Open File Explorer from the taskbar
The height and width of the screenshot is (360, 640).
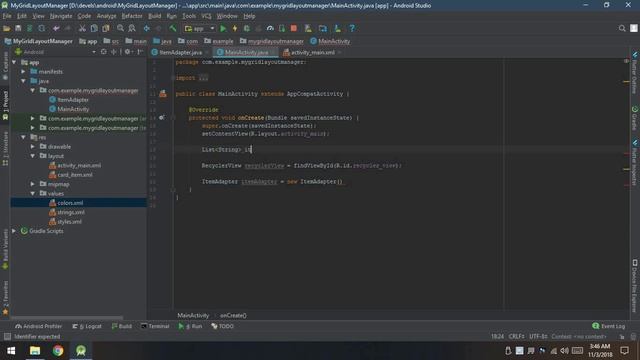click(x=35, y=351)
